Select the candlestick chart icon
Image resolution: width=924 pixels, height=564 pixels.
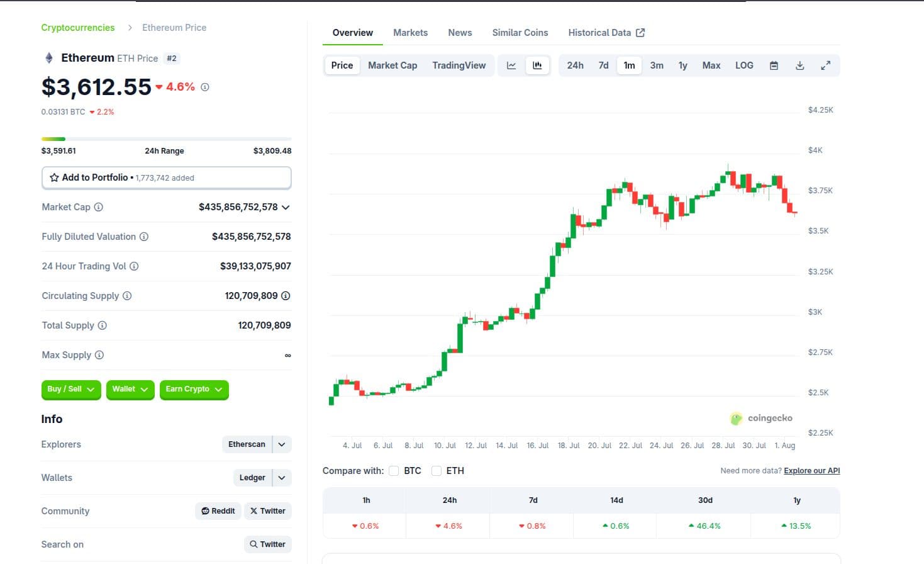(x=537, y=65)
